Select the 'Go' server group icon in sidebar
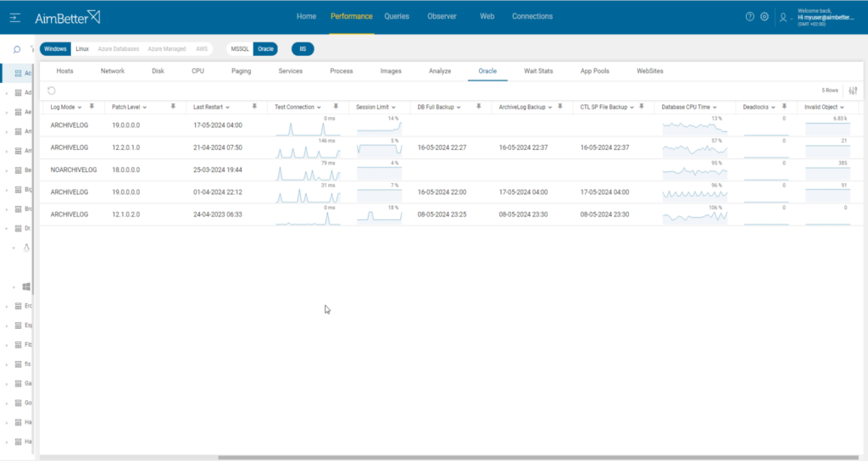The height and width of the screenshot is (461, 868). click(19, 403)
